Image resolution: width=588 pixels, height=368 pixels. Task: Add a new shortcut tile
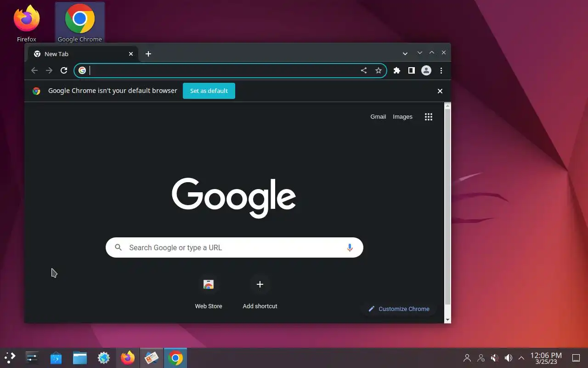coord(260,293)
